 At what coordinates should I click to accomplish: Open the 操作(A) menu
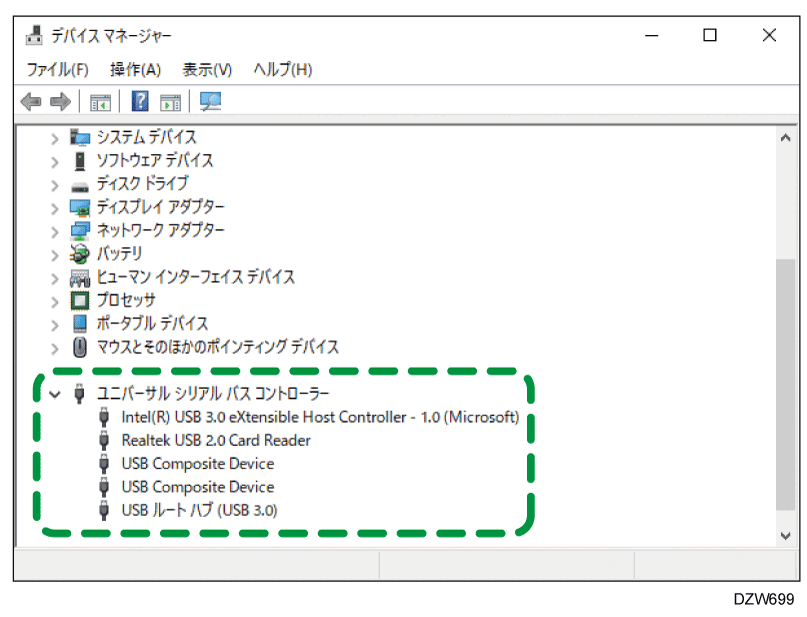[135, 69]
